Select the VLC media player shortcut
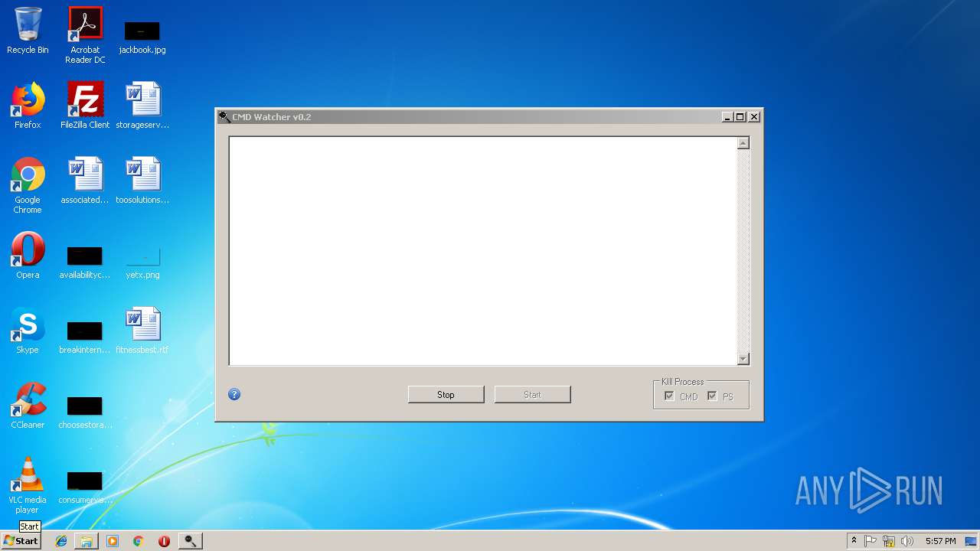Screen dimensions: 980x551 [28, 485]
